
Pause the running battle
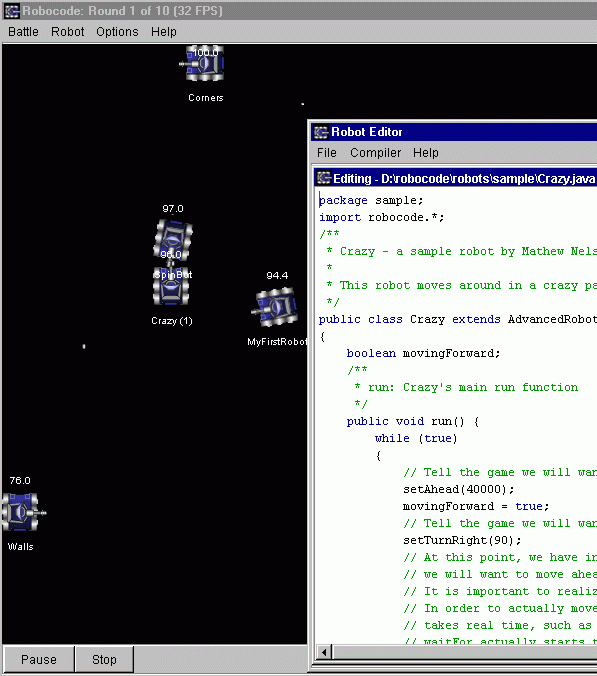tap(39, 660)
